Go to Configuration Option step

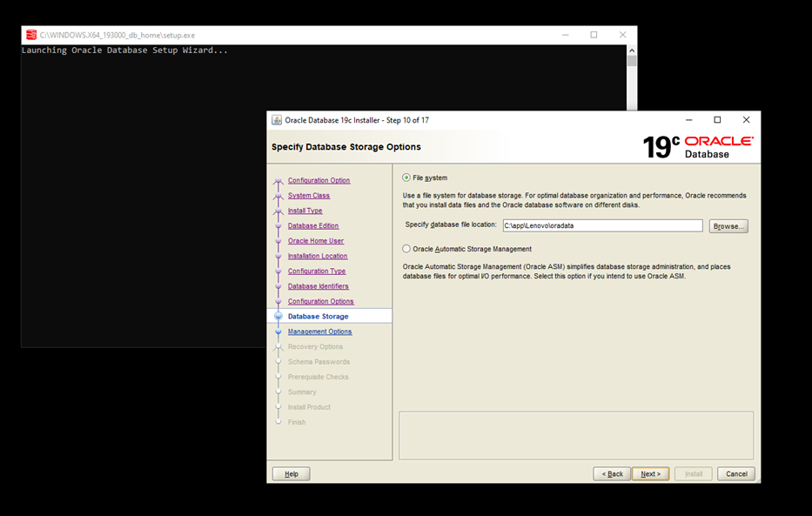click(x=319, y=180)
